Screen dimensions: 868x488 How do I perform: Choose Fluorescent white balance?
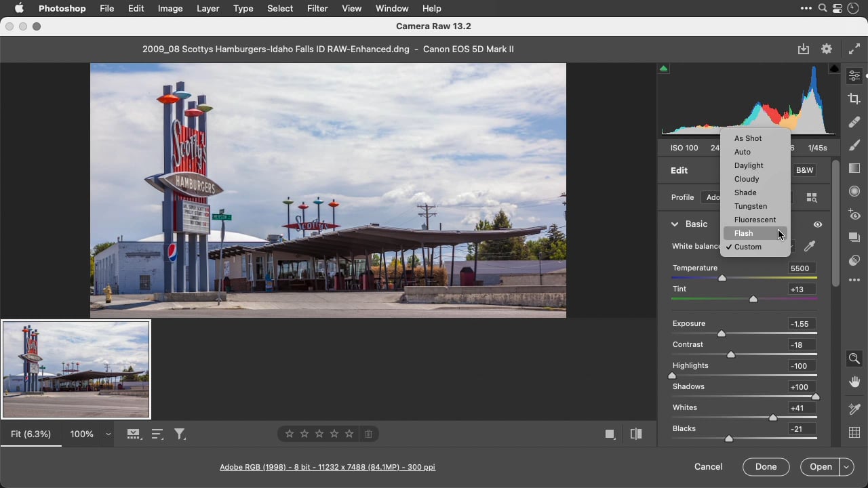(x=755, y=220)
